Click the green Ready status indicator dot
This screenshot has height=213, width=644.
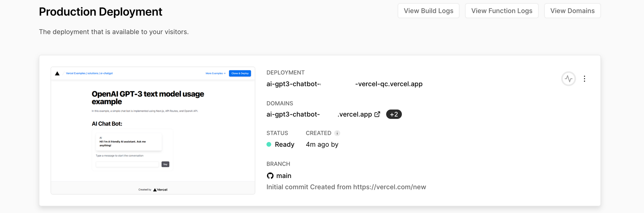(269, 145)
